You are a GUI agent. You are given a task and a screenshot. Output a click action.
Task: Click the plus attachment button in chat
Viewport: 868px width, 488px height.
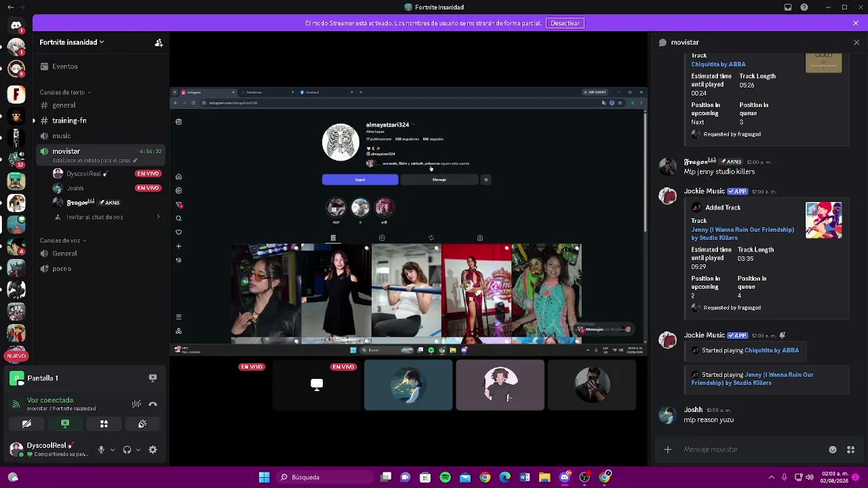tap(667, 449)
